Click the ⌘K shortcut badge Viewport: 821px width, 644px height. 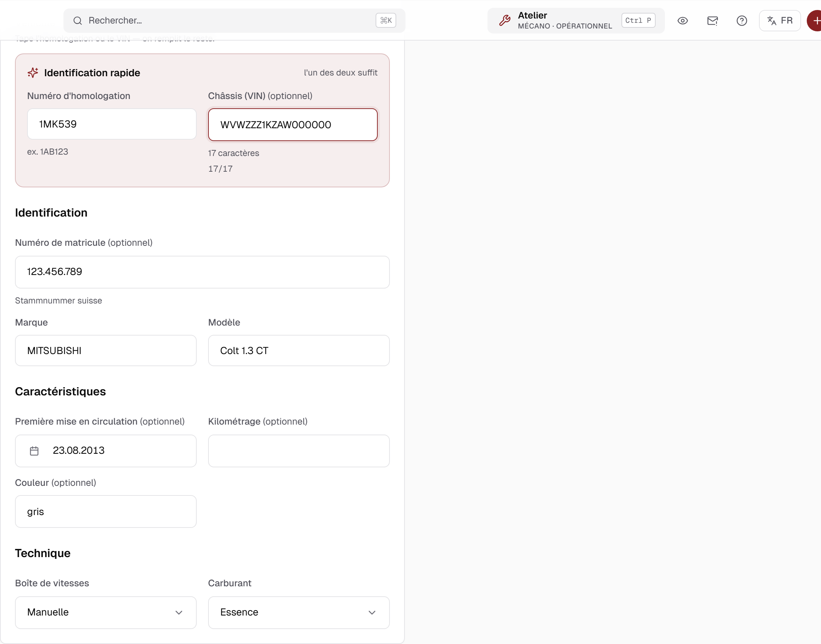click(386, 20)
